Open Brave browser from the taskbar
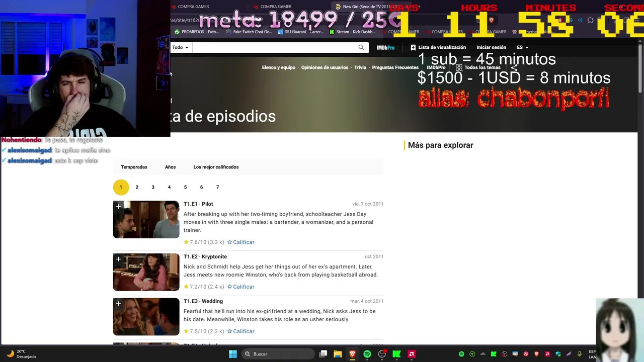 353,354
